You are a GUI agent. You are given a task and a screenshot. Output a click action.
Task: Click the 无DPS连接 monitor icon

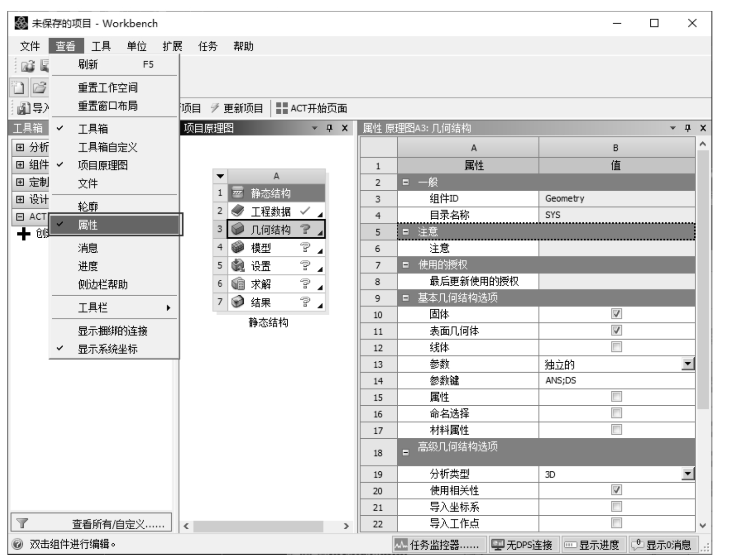tap(498, 544)
